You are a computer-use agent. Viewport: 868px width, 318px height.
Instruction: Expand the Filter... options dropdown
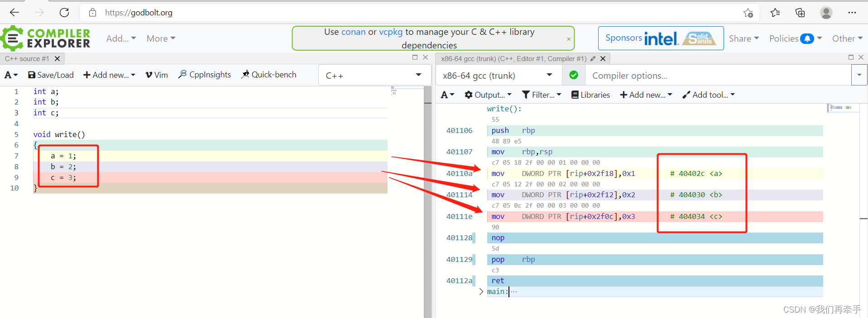point(542,95)
